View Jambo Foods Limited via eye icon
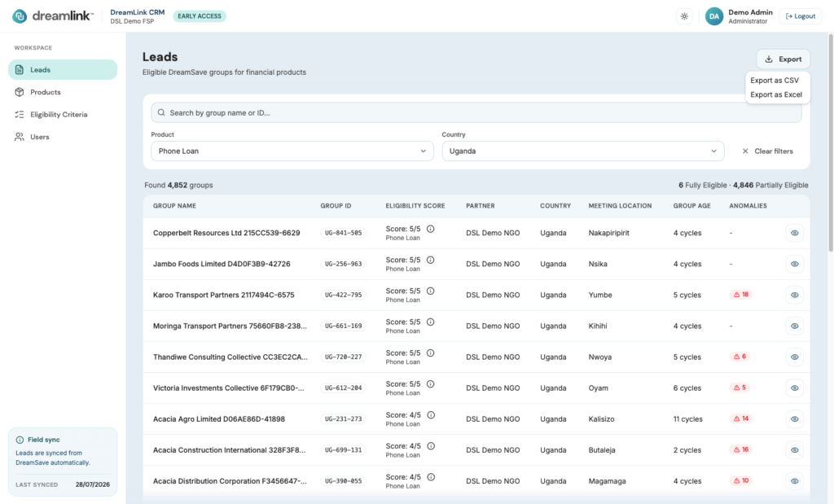Screen dimensions: 834x504 [795, 264]
